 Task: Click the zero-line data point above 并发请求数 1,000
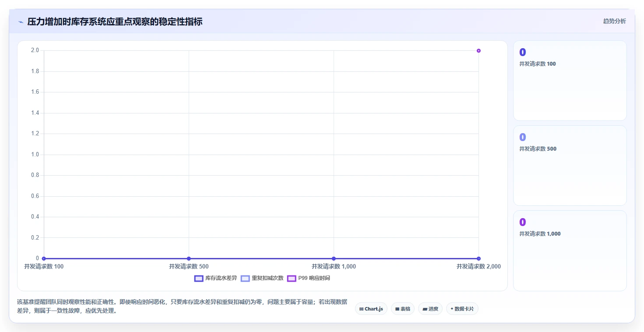click(334, 258)
